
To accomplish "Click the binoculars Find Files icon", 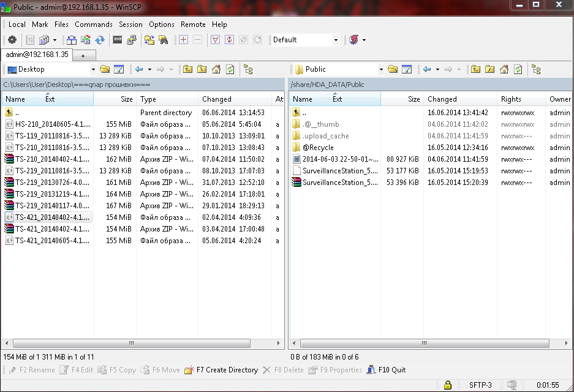I will click(x=164, y=40).
